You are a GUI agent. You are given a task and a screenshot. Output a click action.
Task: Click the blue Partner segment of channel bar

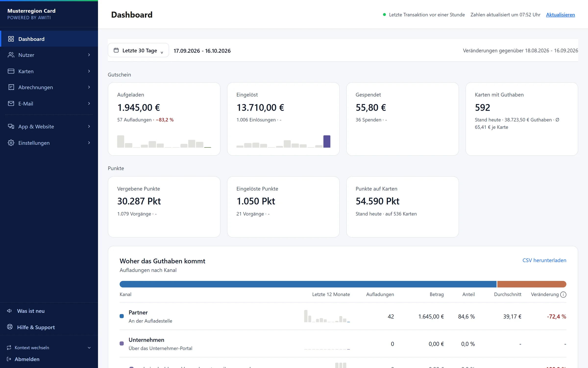coord(308,284)
